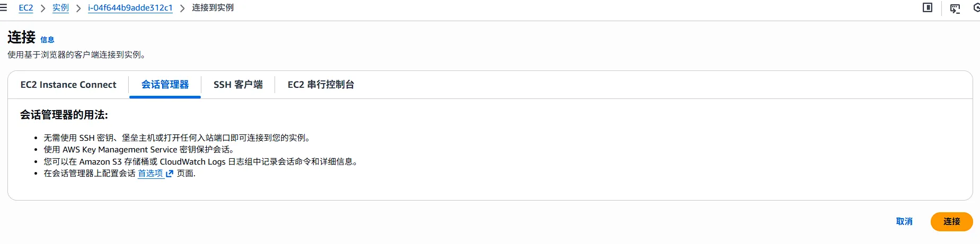Select the 会话管理器 tab
This screenshot has height=244, width=980.
point(165,85)
